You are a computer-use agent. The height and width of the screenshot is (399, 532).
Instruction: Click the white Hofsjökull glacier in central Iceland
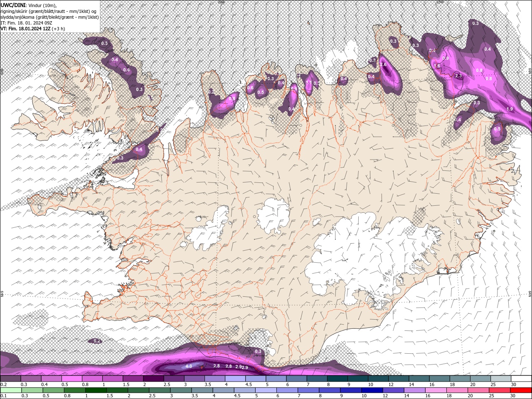[x=273, y=216]
